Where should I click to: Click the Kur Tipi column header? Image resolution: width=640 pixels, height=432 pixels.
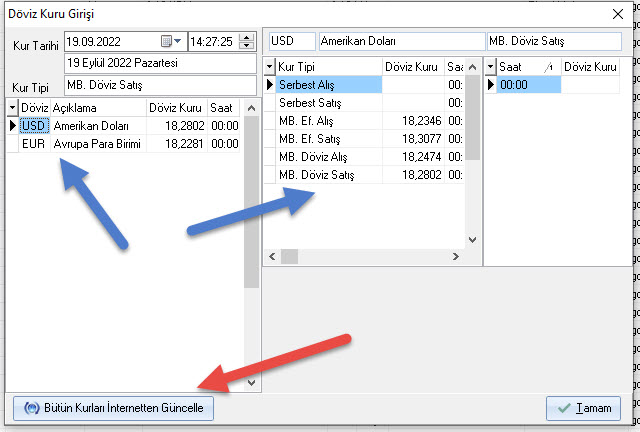[328, 66]
